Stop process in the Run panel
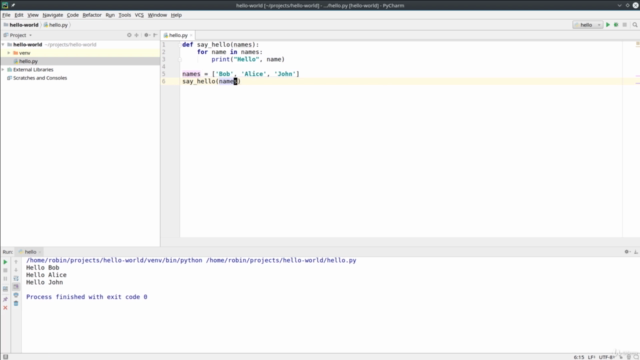The image size is (640, 360). coord(5,270)
